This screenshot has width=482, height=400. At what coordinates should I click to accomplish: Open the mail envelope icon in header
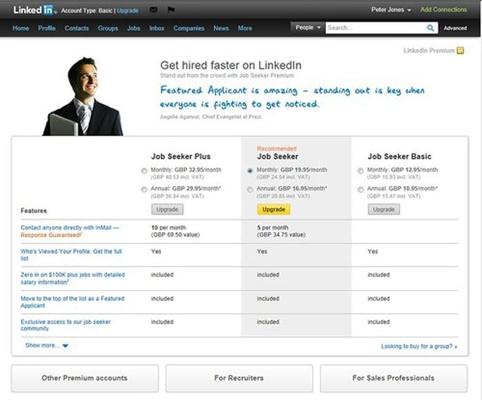[x=154, y=10]
